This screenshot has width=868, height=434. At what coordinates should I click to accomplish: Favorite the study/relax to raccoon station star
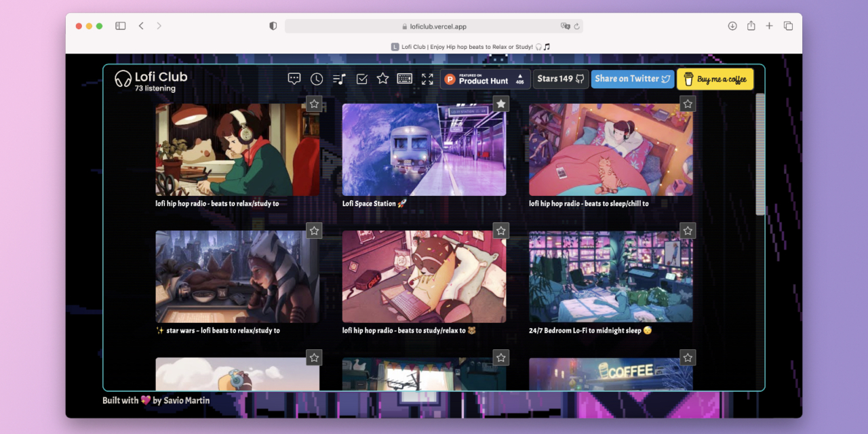click(x=500, y=231)
